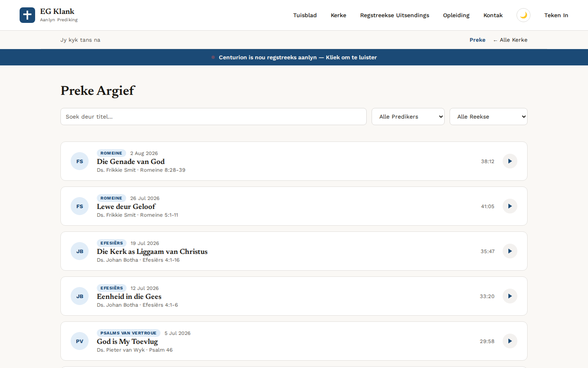The image size is (588, 368).
Task: Click the Teken In link
Action: pos(556,15)
